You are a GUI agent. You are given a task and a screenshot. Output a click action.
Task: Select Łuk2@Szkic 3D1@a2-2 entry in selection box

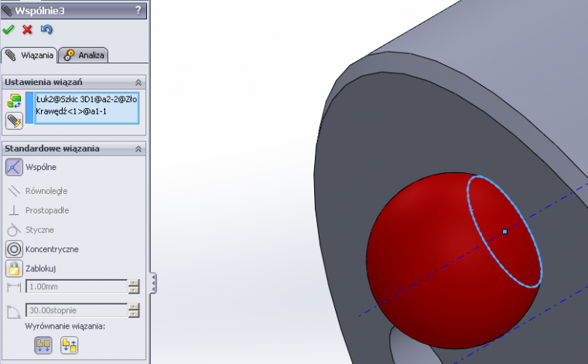pos(87,99)
